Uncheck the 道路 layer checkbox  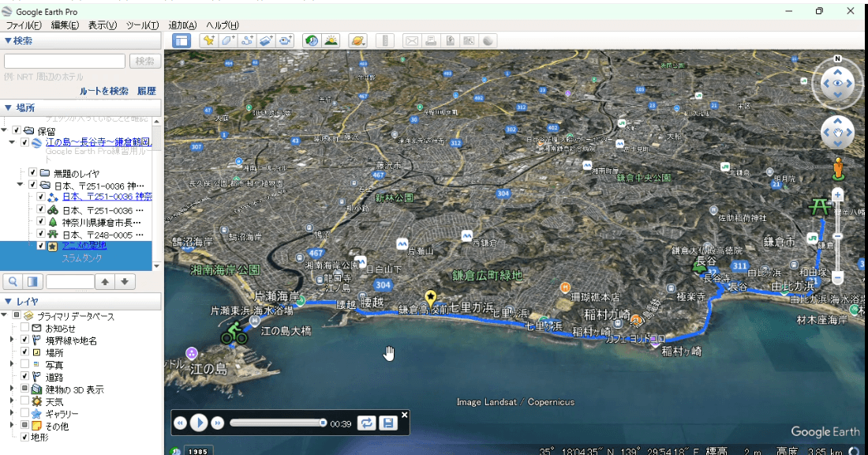(24, 377)
